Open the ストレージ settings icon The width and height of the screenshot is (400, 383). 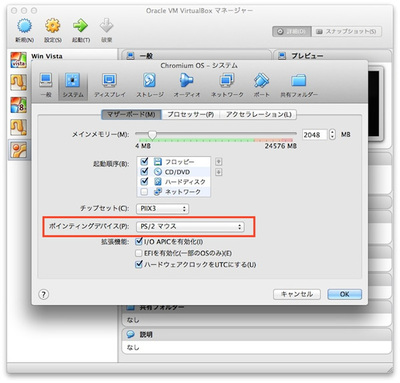(149, 80)
